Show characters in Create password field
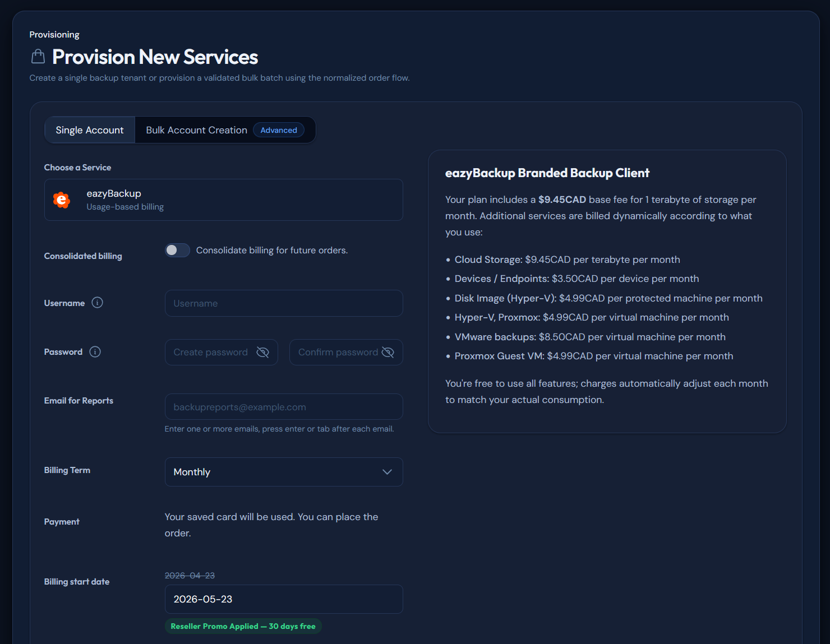This screenshot has height=644, width=830. click(262, 352)
